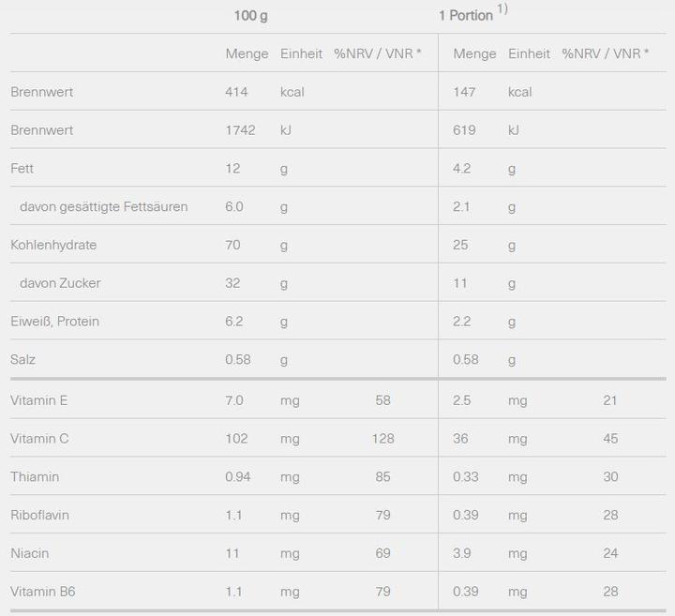Select the Niacin row label
Screen dimensions: 675x616
click(x=29, y=553)
